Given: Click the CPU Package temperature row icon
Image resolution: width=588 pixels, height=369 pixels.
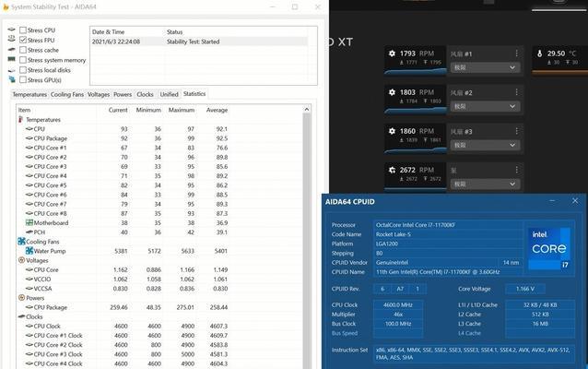Looking at the screenshot, I should coord(29,138).
